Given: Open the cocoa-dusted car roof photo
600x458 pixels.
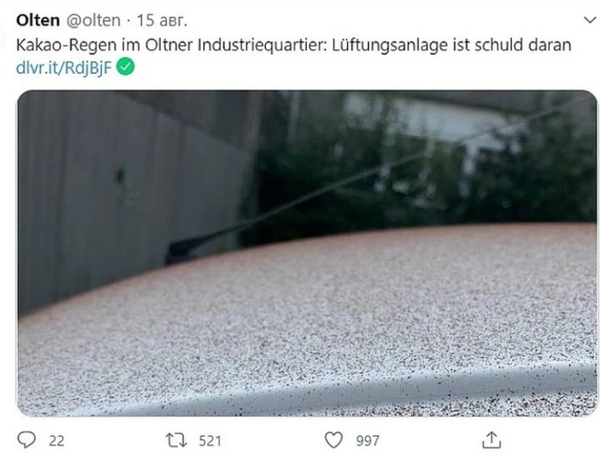Looking at the screenshot, I should pyautogui.click(x=307, y=253).
